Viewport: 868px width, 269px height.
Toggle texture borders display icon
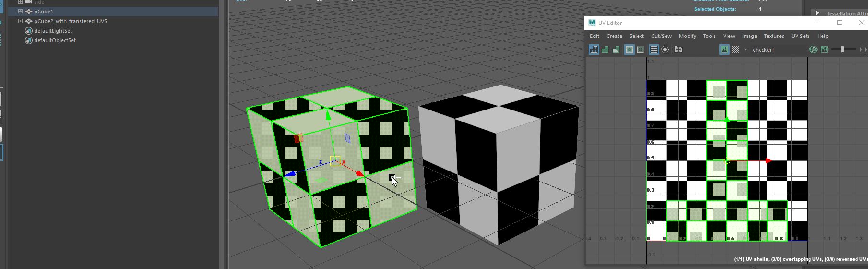coord(630,49)
